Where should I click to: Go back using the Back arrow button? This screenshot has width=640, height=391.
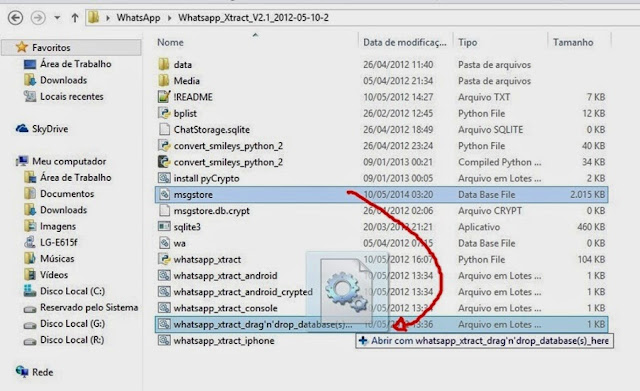tap(16, 18)
